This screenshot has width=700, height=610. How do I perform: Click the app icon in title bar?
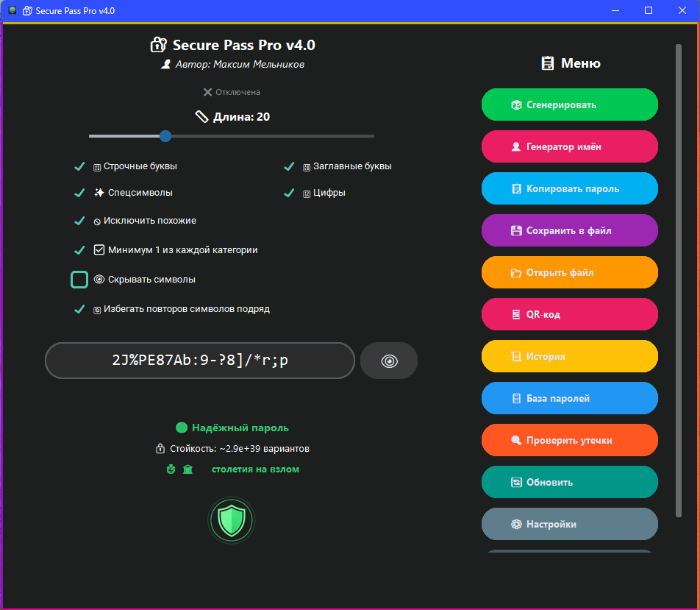click(x=12, y=10)
